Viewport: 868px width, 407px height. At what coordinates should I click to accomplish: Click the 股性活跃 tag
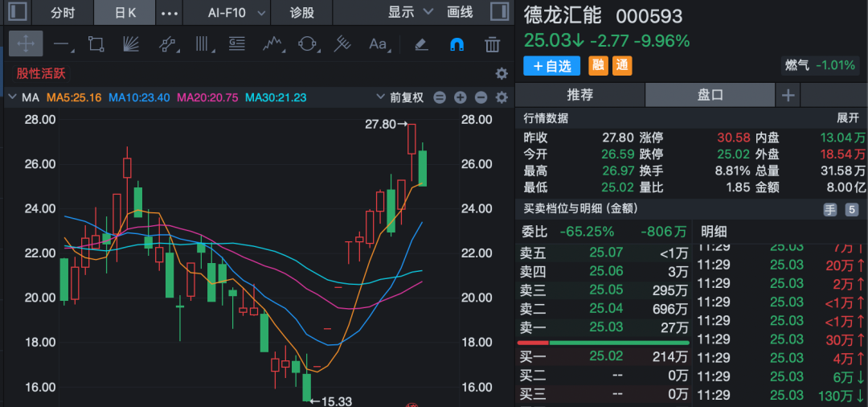pos(41,74)
